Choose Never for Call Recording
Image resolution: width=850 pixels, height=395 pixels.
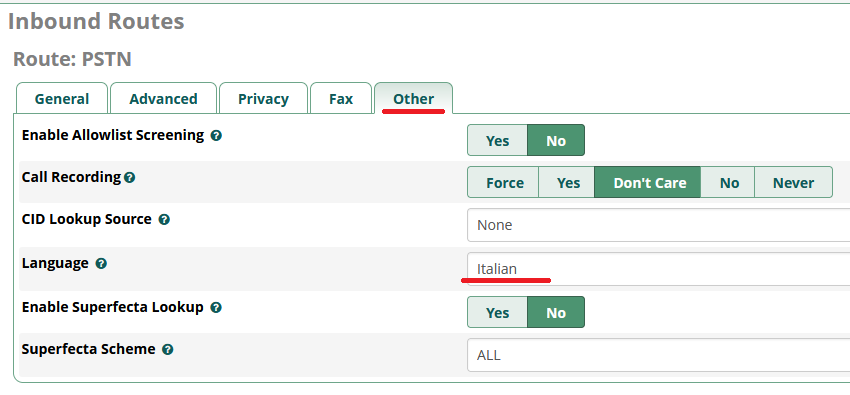pos(793,183)
